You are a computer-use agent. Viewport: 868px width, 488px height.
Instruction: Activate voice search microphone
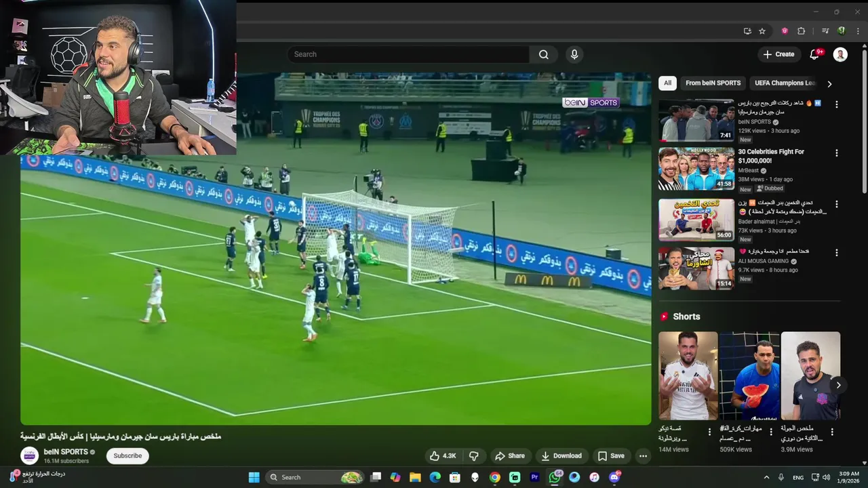tap(574, 54)
